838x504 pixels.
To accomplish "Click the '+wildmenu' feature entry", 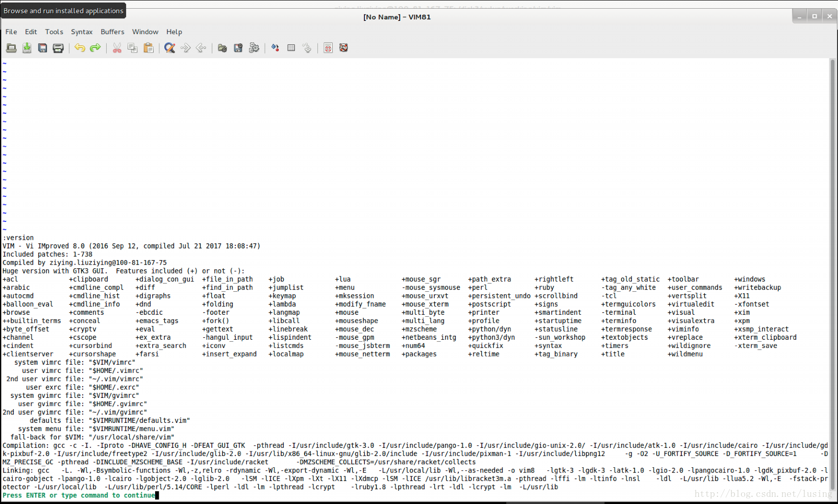I will [x=685, y=354].
